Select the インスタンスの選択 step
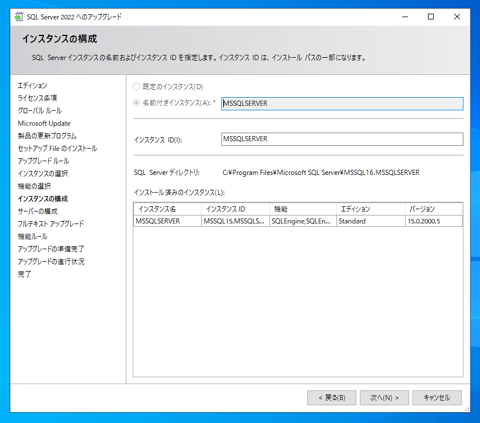Screen dimensions: 480x423 point(43,174)
